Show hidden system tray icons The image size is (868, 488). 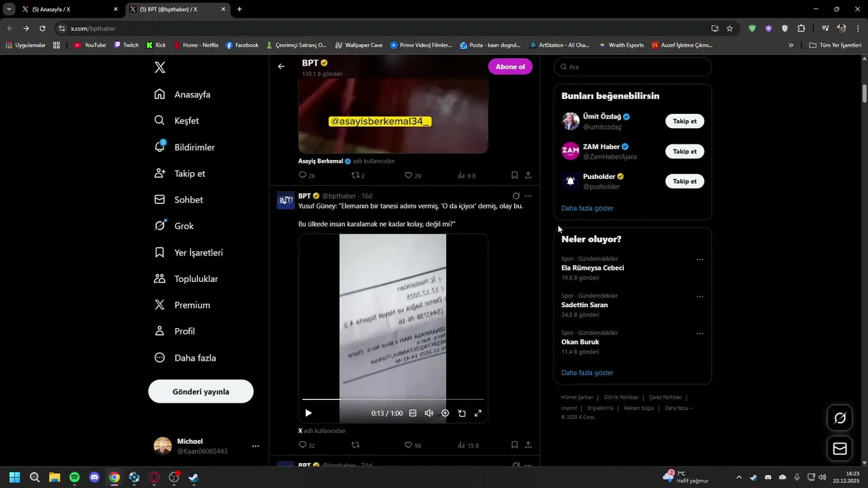(x=739, y=477)
